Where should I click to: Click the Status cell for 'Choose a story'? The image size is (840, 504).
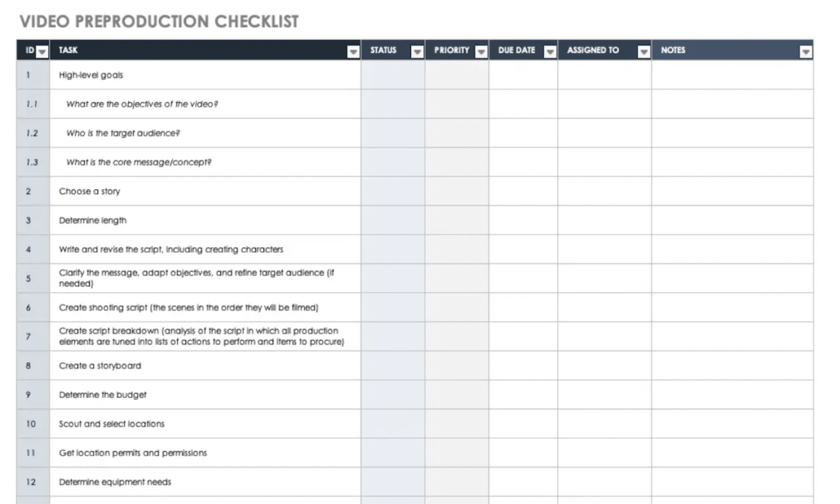point(392,191)
